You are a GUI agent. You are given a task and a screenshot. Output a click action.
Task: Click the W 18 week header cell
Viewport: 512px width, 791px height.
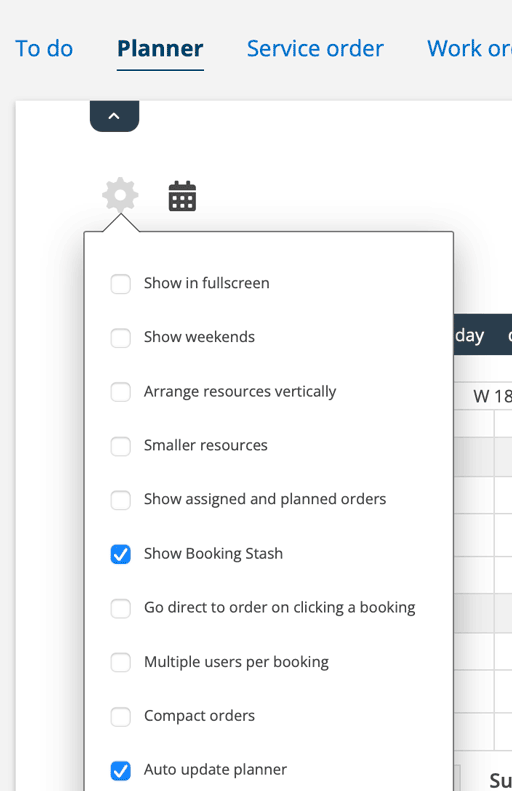point(492,397)
